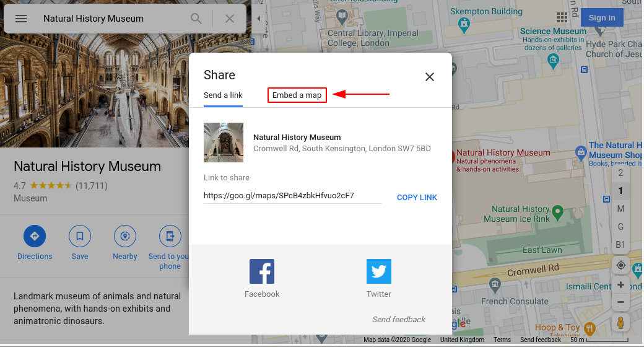Close the Share dialog
Viewport: 644px width, 347px height.
pyautogui.click(x=430, y=77)
